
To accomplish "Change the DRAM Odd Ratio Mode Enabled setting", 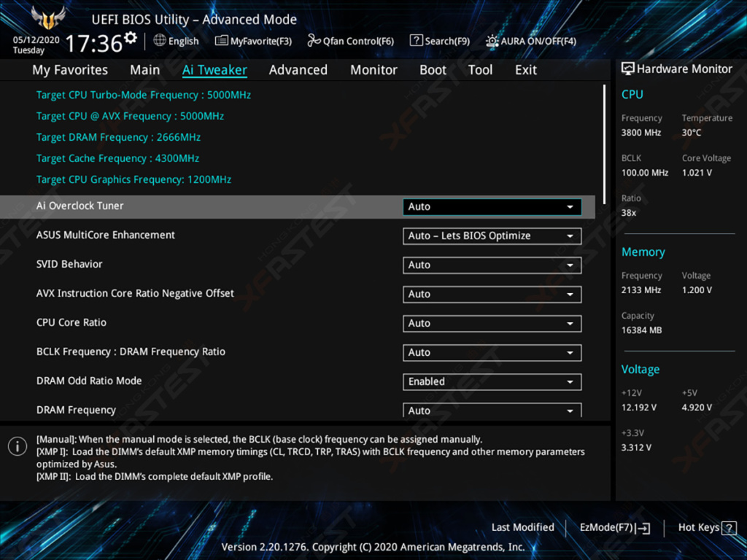I will click(492, 381).
